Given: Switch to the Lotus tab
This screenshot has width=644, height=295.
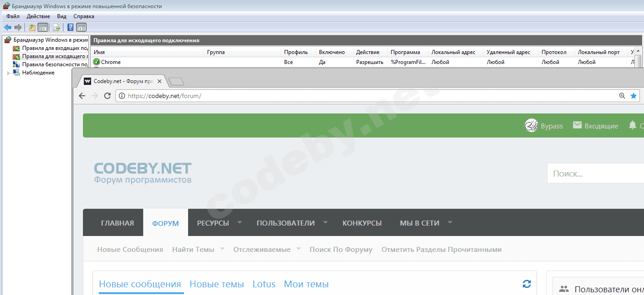Looking at the screenshot, I should click(264, 284).
